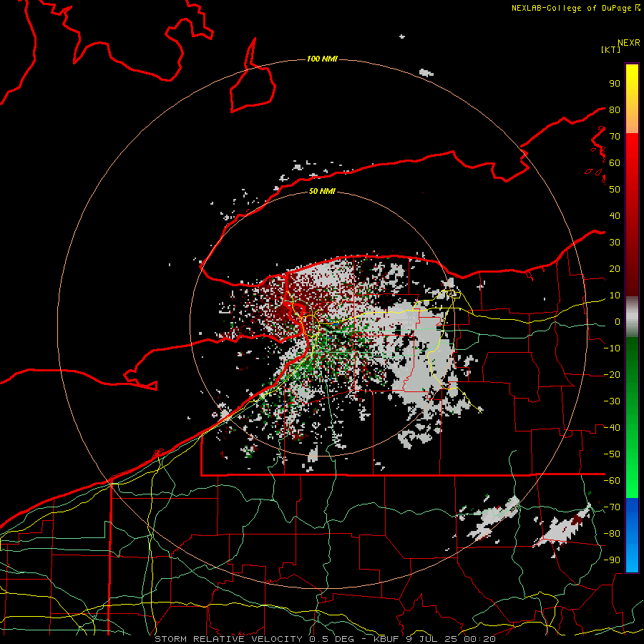Click the -20 value on velocity scale
Image resolution: width=644 pixels, height=644 pixels.
612,375
